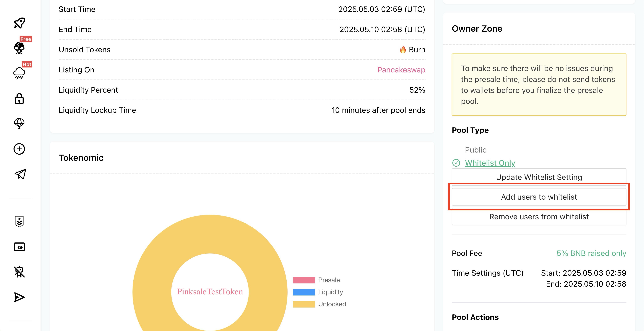Viewport: 644px width, 331px height.
Task: Click the Start Time value 2025.05.03 02:59 (UTC)
Action: (382, 9)
